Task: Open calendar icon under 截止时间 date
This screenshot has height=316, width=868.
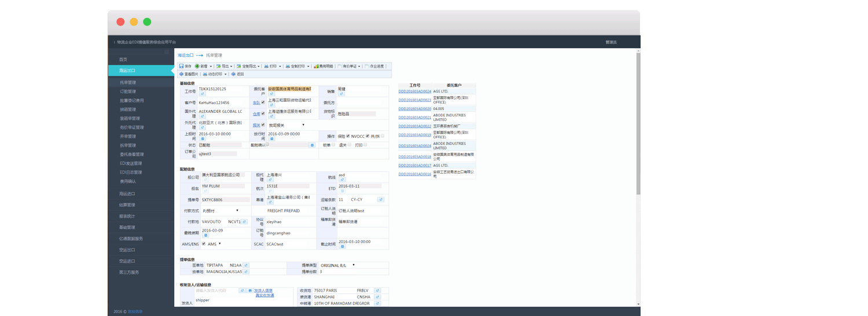Action: click(x=342, y=247)
